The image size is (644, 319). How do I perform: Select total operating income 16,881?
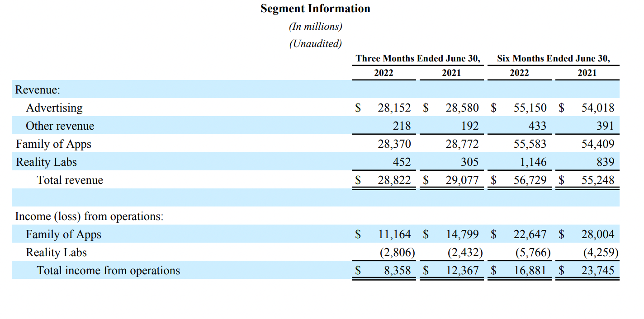530,271
